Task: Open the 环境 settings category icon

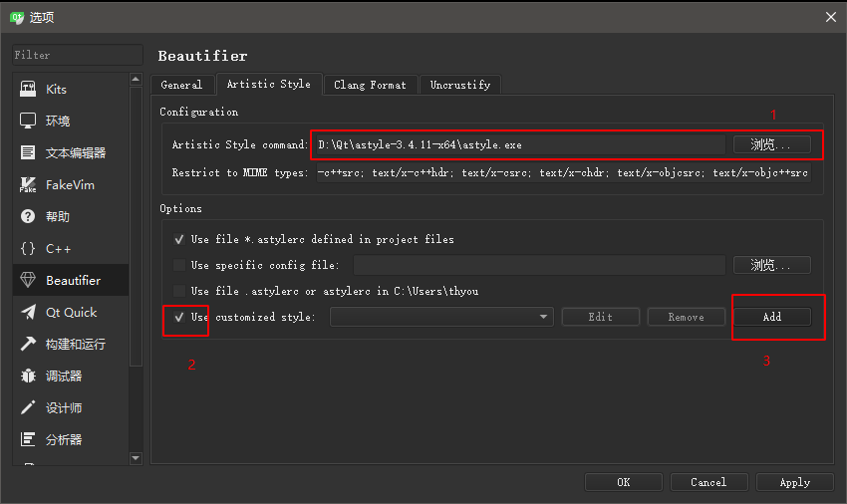Action: 28,122
